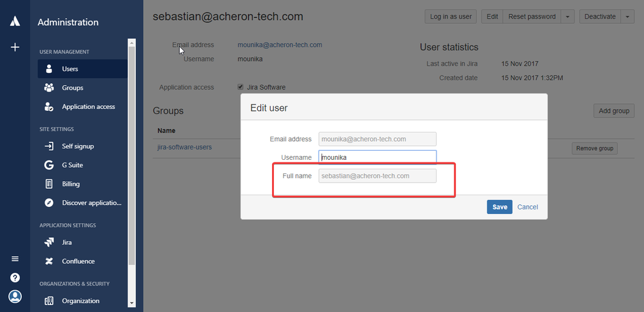Expand the Deactivate dropdown arrow
The image size is (644, 312).
click(628, 17)
